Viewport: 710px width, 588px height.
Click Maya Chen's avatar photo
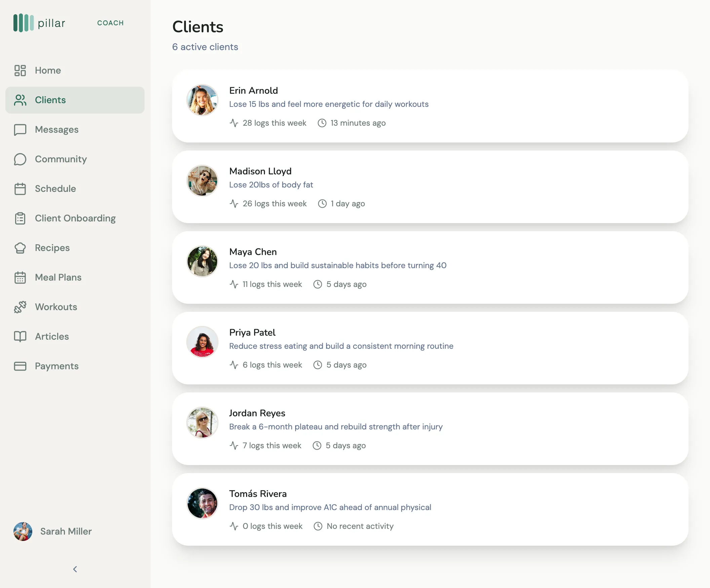tap(202, 261)
